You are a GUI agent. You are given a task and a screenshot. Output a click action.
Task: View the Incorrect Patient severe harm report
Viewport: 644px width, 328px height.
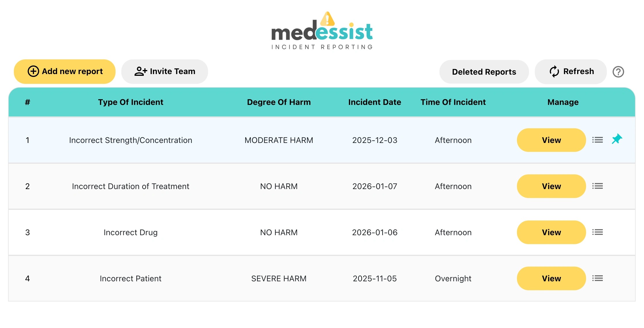pos(551,278)
